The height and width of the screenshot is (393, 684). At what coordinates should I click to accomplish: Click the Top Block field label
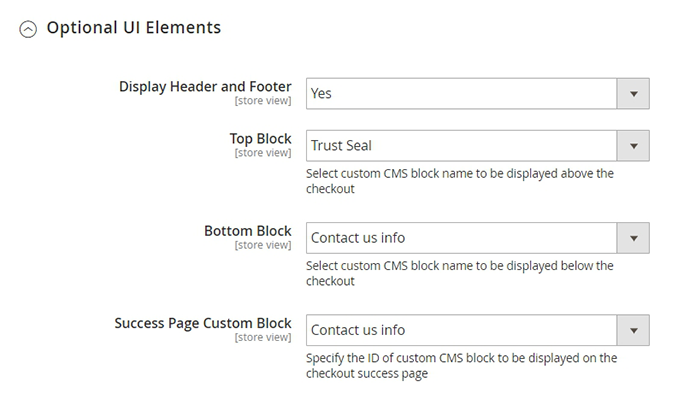coord(260,139)
